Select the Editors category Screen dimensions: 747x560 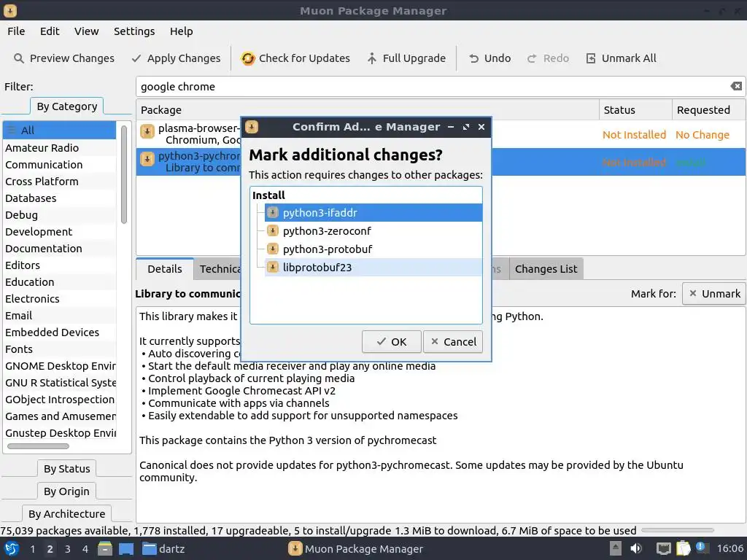pos(59,265)
